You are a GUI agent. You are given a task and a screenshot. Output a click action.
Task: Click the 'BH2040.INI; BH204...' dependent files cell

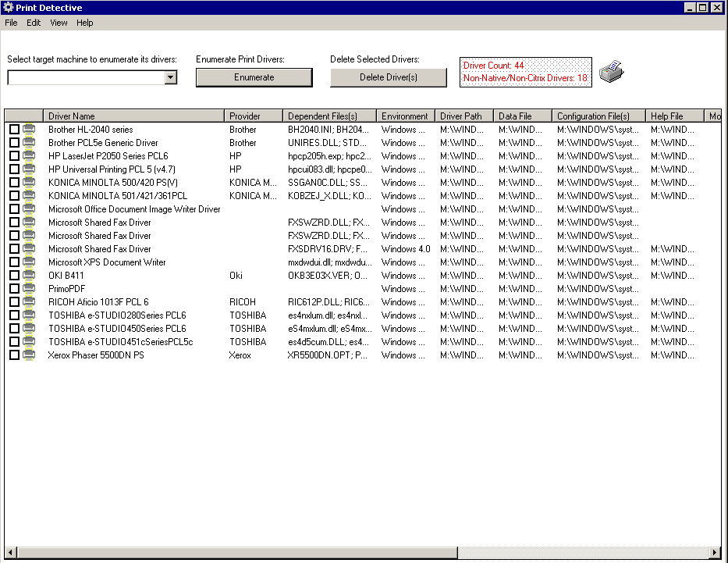(328, 129)
